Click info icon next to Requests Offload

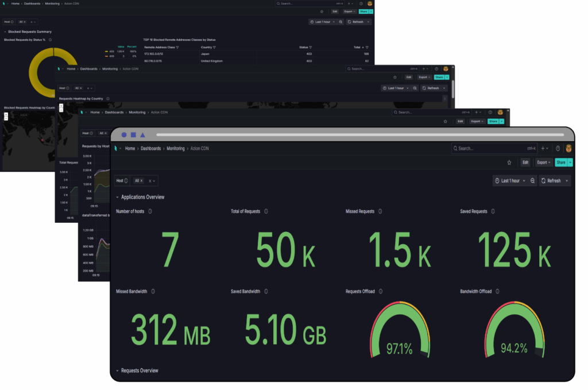tap(380, 291)
